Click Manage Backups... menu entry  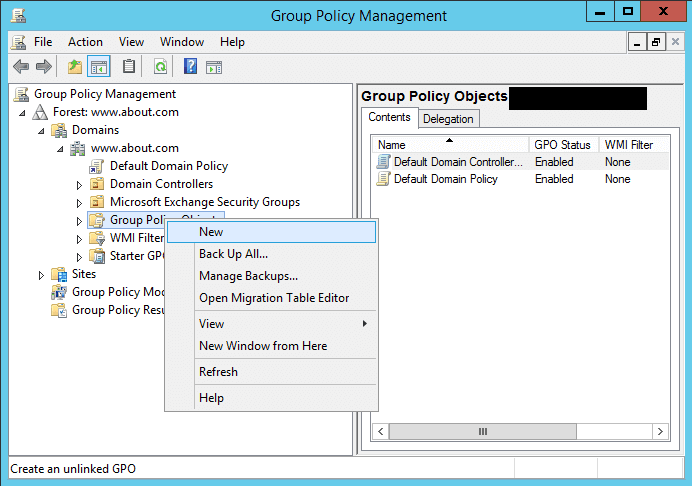248,276
